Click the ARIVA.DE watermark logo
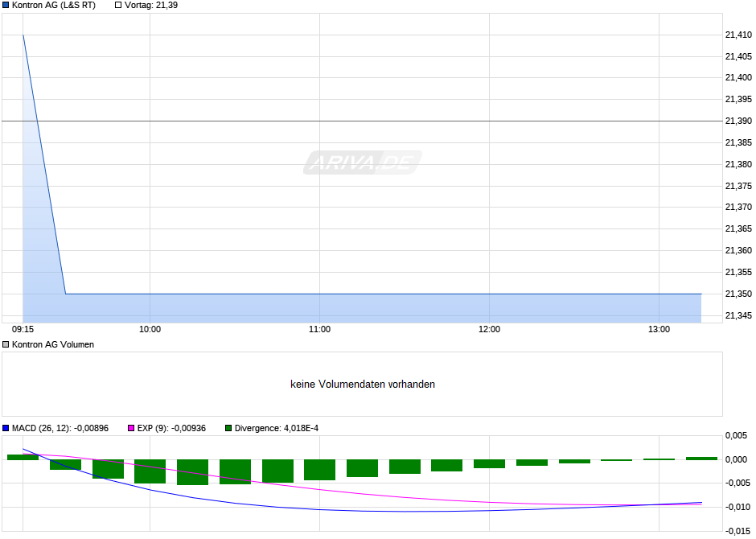756x539 pixels. click(x=363, y=163)
